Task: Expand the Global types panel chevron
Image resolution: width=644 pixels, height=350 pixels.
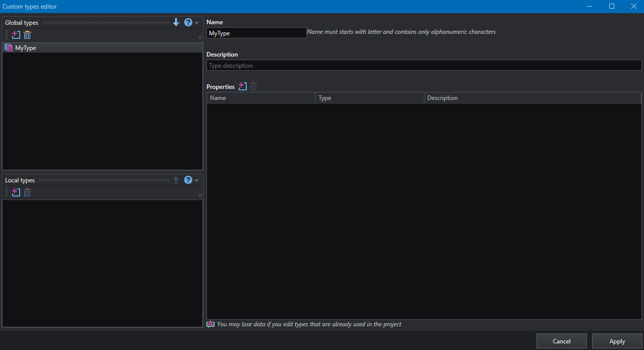Action: [x=197, y=23]
